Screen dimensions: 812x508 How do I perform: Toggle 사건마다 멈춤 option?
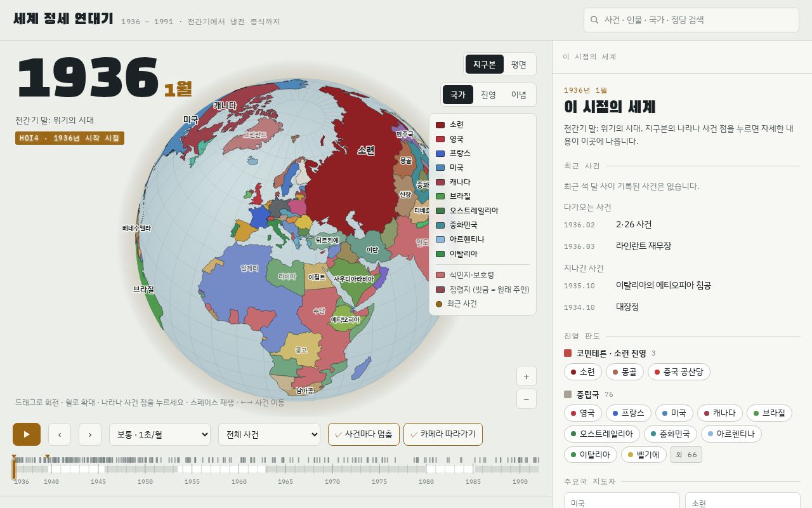click(363, 434)
